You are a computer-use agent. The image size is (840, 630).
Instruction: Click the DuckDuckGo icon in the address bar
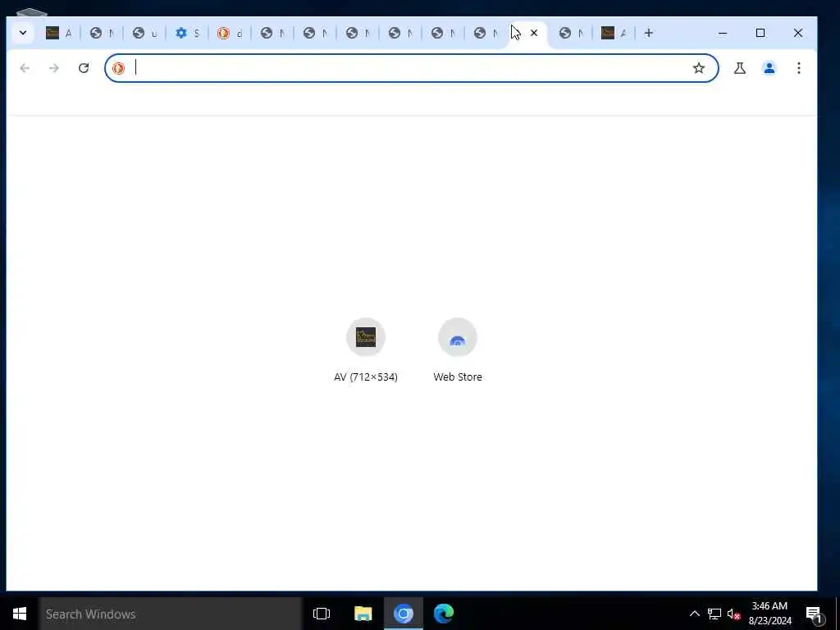pos(118,68)
